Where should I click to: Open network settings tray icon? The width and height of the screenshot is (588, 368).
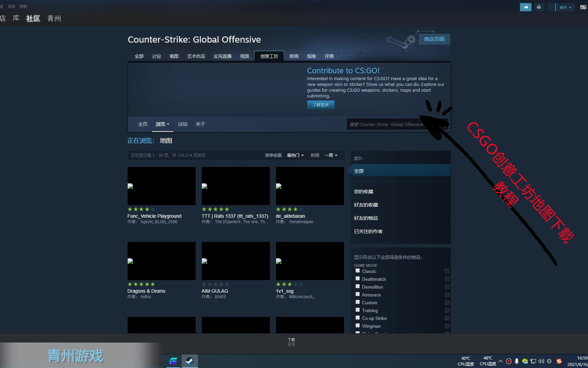coord(533,361)
